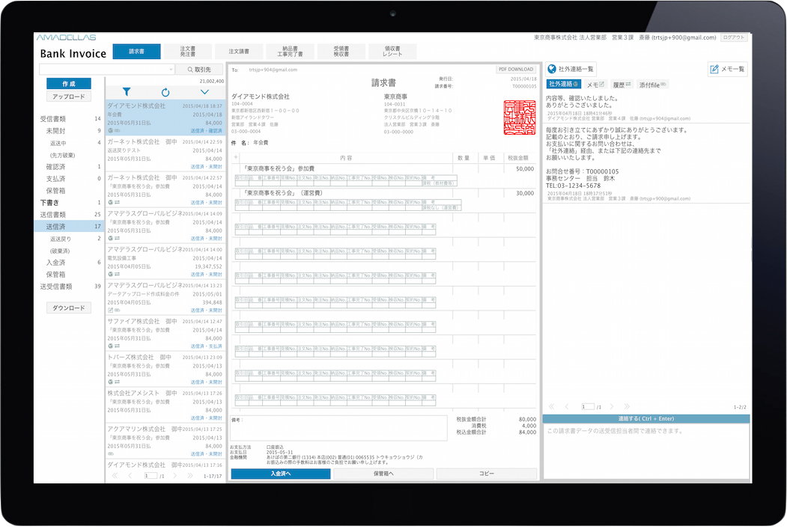Expand the list options chevron beside refresh
Viewport: 787px width, 532px height.
point(204,92)
